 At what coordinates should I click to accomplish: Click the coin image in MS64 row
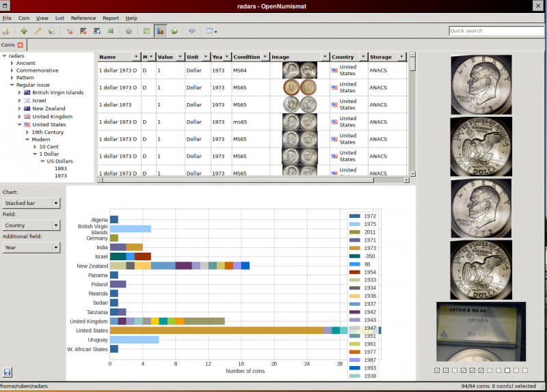click(x=299, y=70)
